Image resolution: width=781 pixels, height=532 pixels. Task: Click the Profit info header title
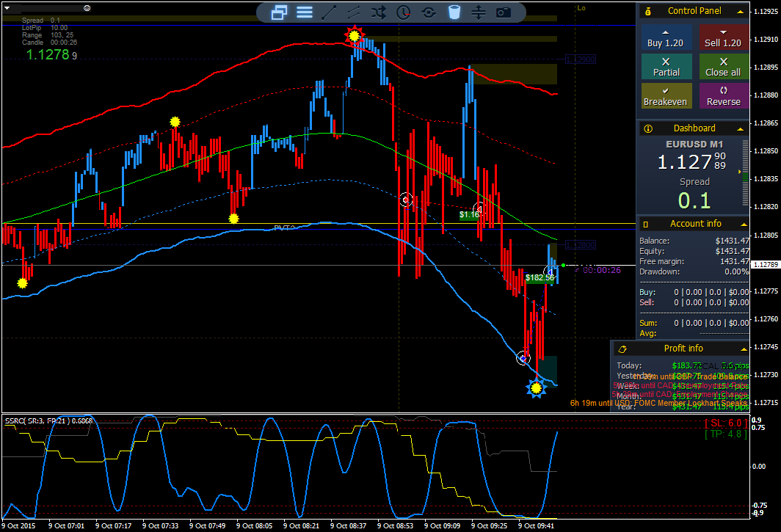pyautogui.click(x=683, y=349)
